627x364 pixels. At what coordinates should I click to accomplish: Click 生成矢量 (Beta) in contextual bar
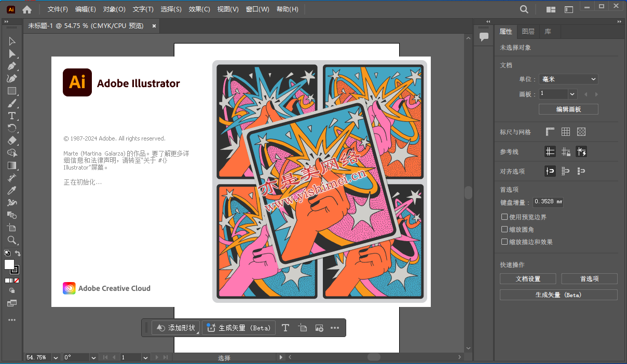click(239, 328)
